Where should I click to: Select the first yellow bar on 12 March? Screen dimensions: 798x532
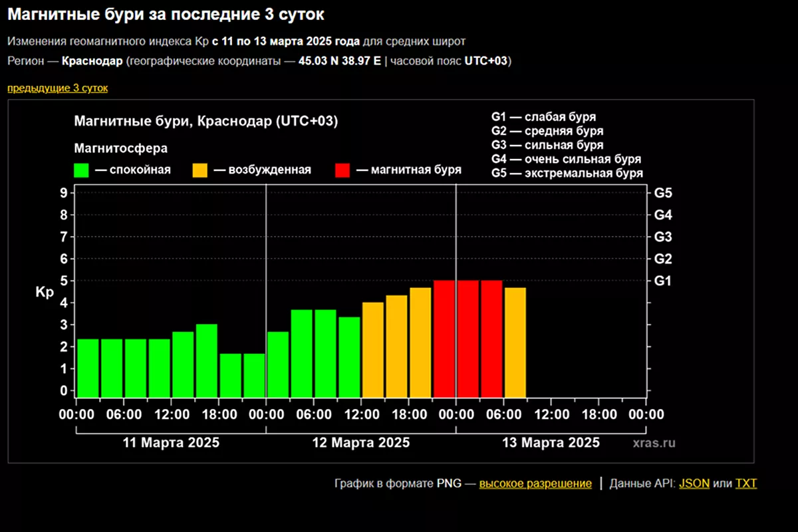(x=373, y=349)
